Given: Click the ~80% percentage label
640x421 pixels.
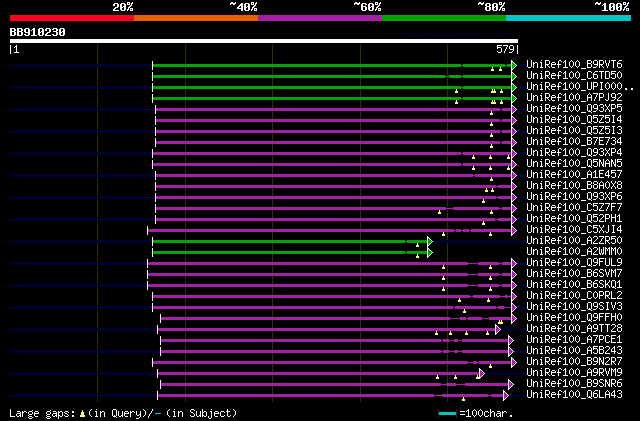Looking at the screenshot, I should tap(491, 7).
